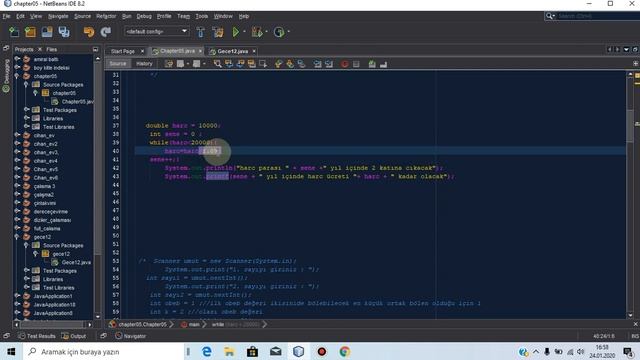Toggle Source view in the editor
The image size is (640, 360).
[x=118, y=64]
